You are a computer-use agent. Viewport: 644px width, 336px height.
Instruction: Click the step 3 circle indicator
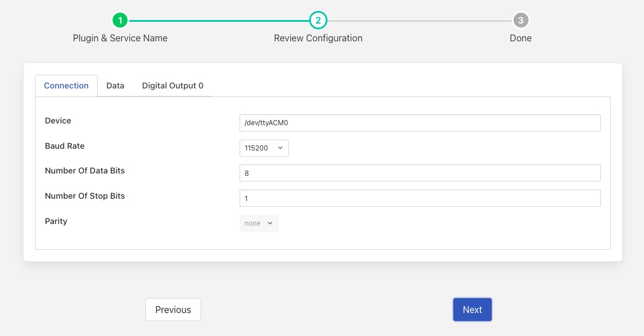tap(520, 21)
